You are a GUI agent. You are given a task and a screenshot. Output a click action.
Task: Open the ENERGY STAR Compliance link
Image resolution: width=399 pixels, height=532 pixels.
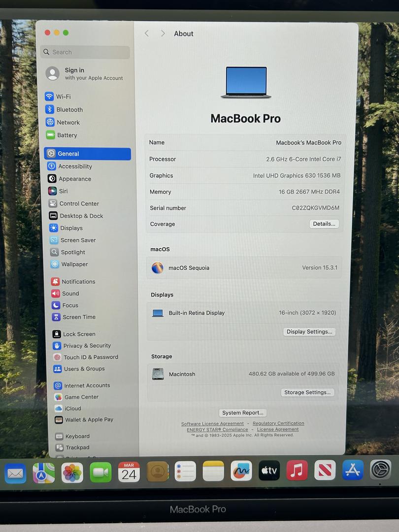pos(218,430)
